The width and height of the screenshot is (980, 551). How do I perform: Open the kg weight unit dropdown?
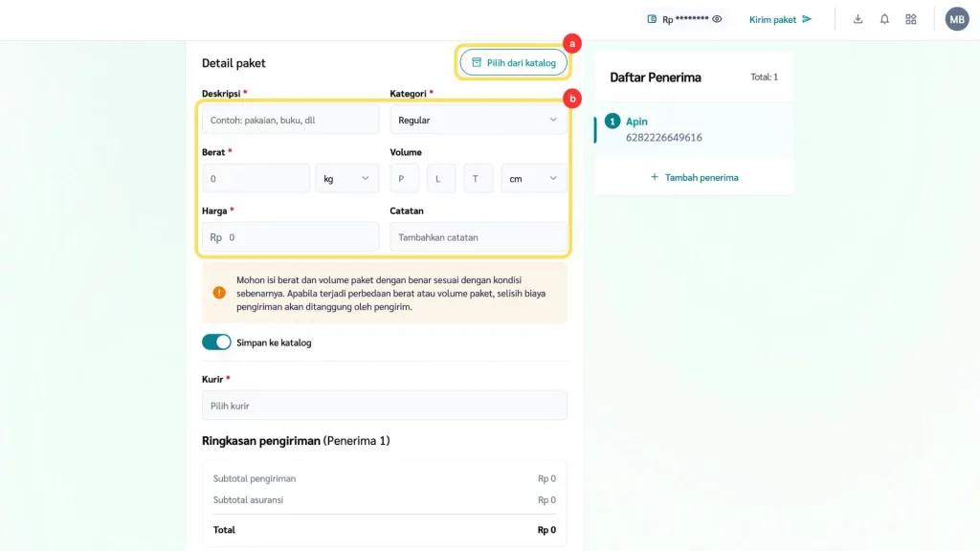point(346,179)
